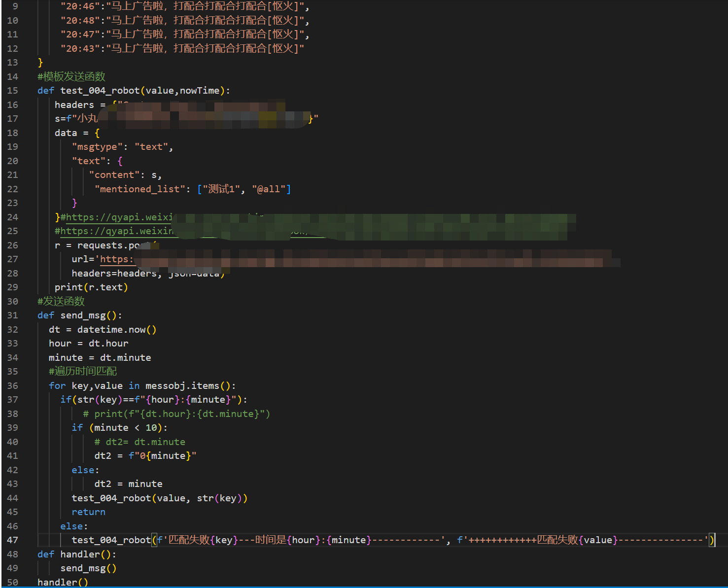Screen dimensions: 728x588
Task: Click the 'send_msg()' call on line 49
Action: (89, 568)
